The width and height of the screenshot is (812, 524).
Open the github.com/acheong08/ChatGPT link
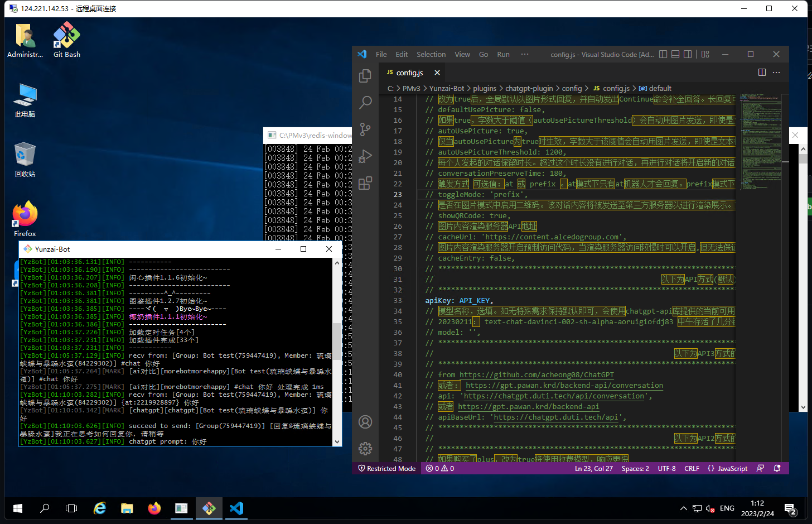coord(536,375)
